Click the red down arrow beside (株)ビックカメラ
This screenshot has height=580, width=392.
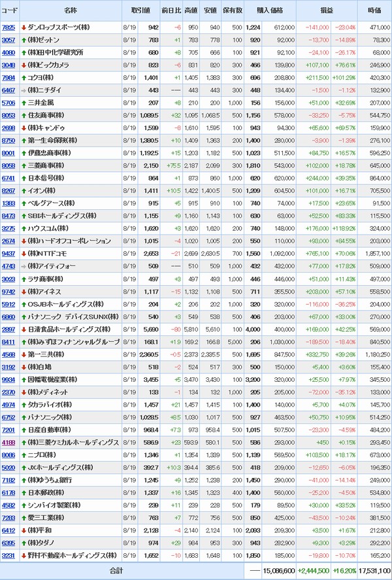tap(24, 65)
